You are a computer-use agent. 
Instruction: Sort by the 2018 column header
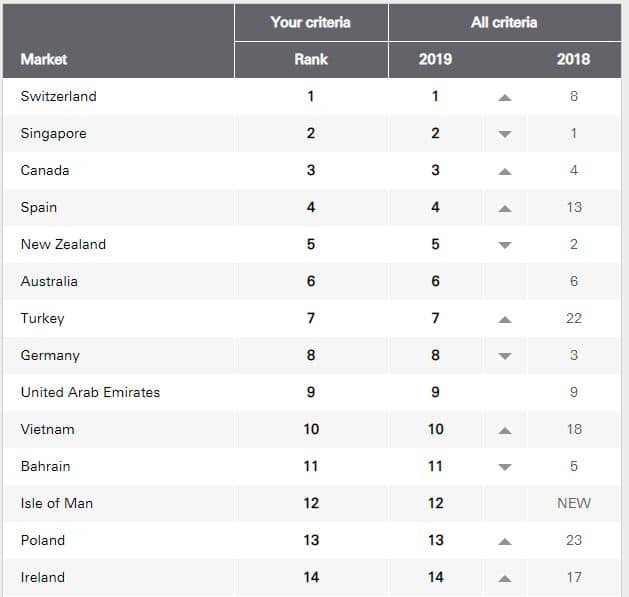573,59
